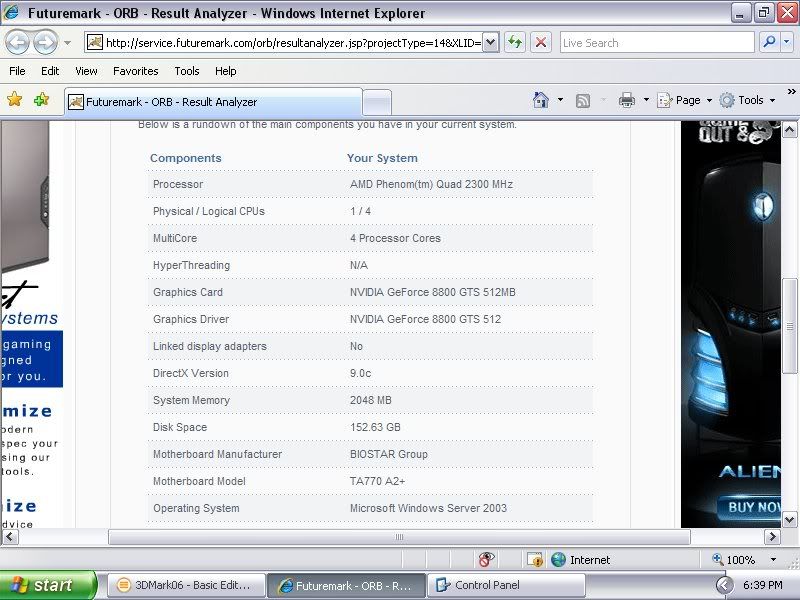Click the vertical scrollbar up arrow
The image size is (800, 600).
click(x=789, y=130)
